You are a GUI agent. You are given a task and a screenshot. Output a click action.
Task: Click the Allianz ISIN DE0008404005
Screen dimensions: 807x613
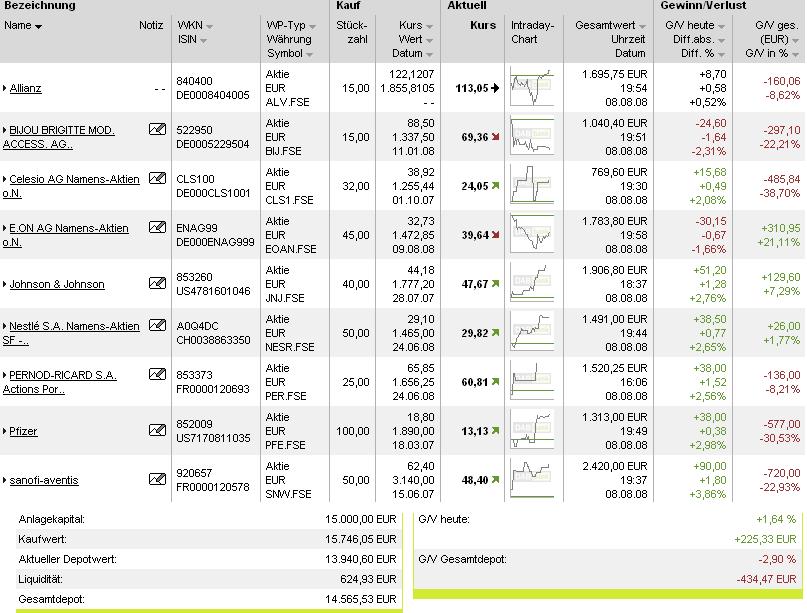click(x=213, y=95)
